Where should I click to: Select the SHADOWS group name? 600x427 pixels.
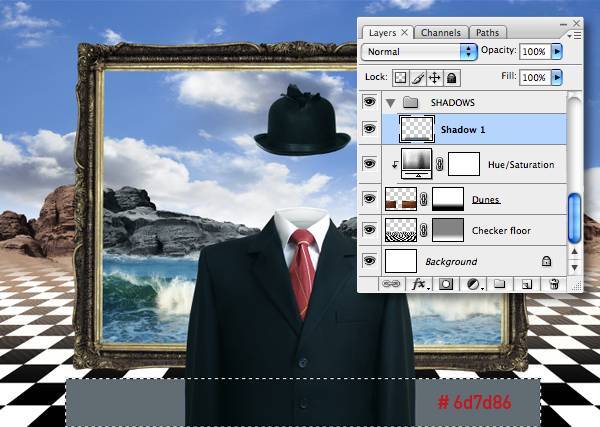pyautogui.click(x=453, y=103)
